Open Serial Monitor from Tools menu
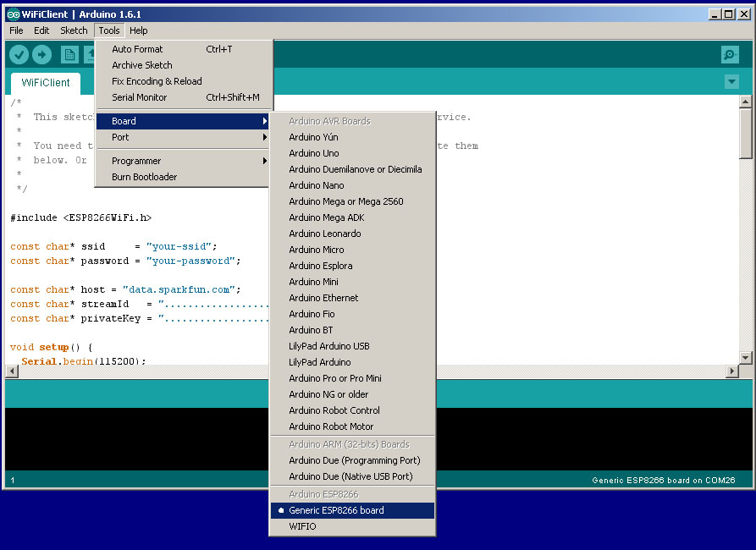Image resolution: width=756 pixels, height=550 pixels. click(185, 97)
